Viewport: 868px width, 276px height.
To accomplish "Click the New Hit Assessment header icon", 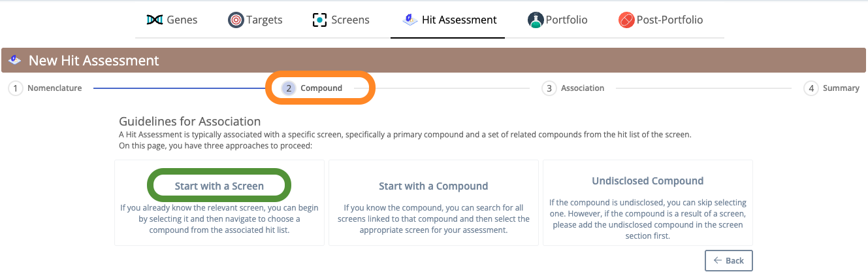I will 14,61.
